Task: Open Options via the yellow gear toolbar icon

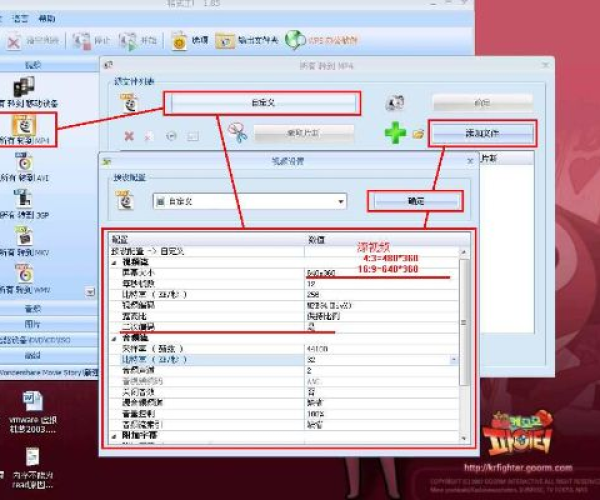Action: pos(178,41)
